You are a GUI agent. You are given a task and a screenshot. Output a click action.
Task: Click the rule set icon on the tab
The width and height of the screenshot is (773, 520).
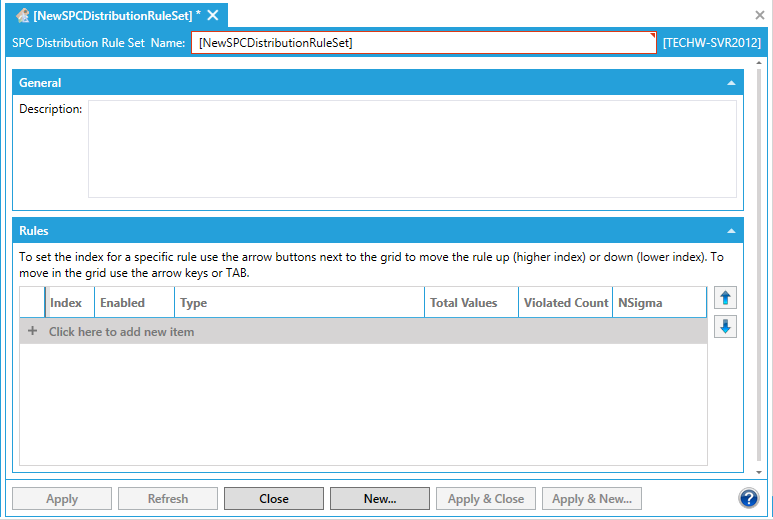21,15
